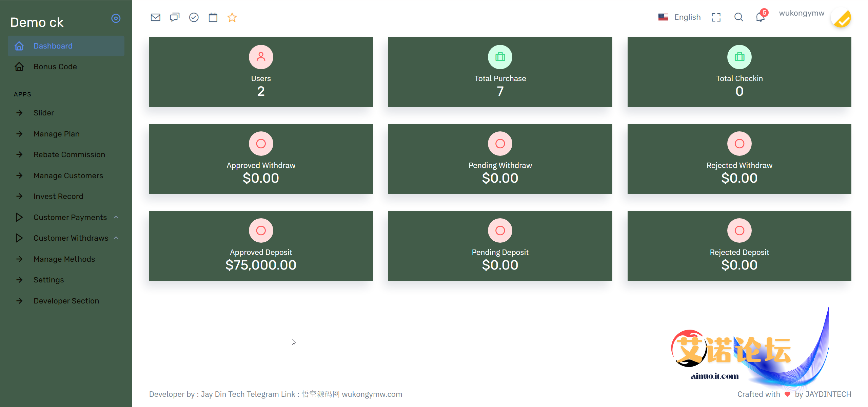Click the yellow star favorites icon
Image resolution: width=868 pixels, height=407 pixels.
[x=232, y=17]
